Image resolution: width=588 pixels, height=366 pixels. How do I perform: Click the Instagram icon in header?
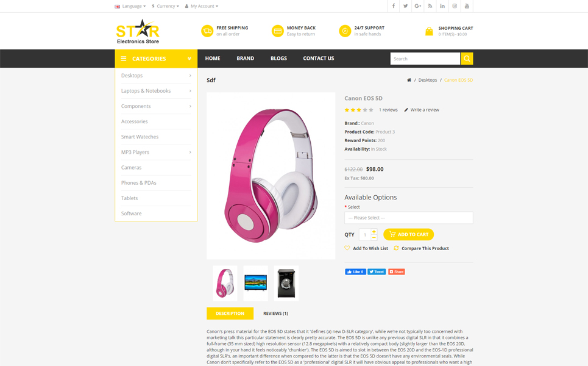pyautogui.click(x=455, y=6)
